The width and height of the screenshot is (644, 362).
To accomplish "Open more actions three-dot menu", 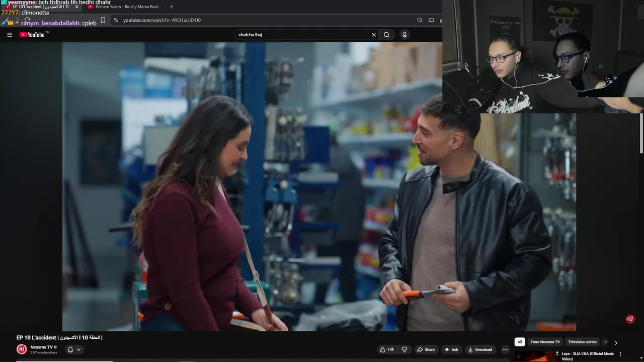I will click(x=505, y=349).
